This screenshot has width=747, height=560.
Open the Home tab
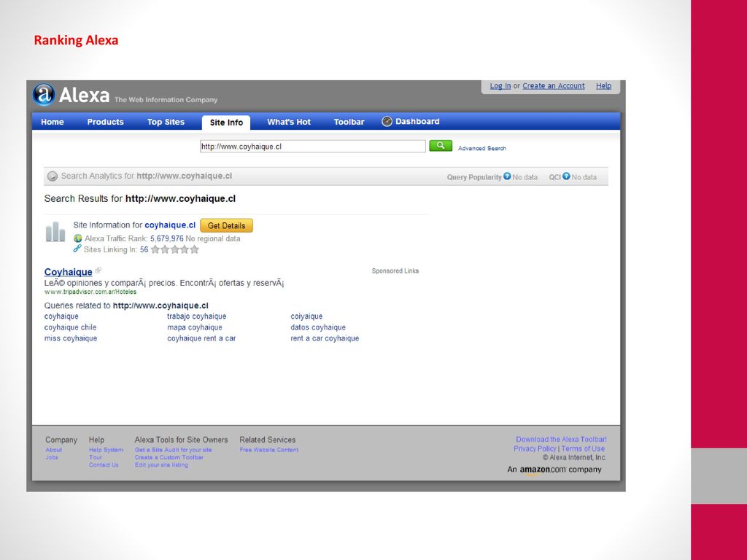53,122
